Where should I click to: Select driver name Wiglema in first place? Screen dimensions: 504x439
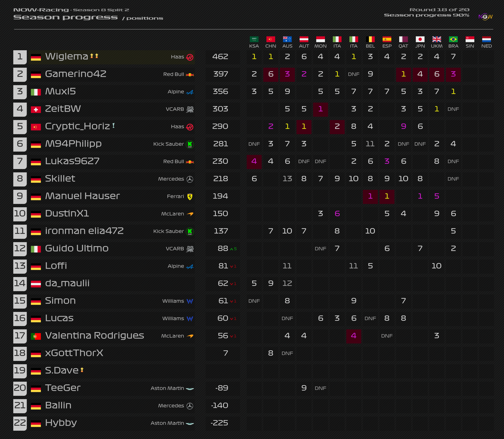[x=66, y=57]
